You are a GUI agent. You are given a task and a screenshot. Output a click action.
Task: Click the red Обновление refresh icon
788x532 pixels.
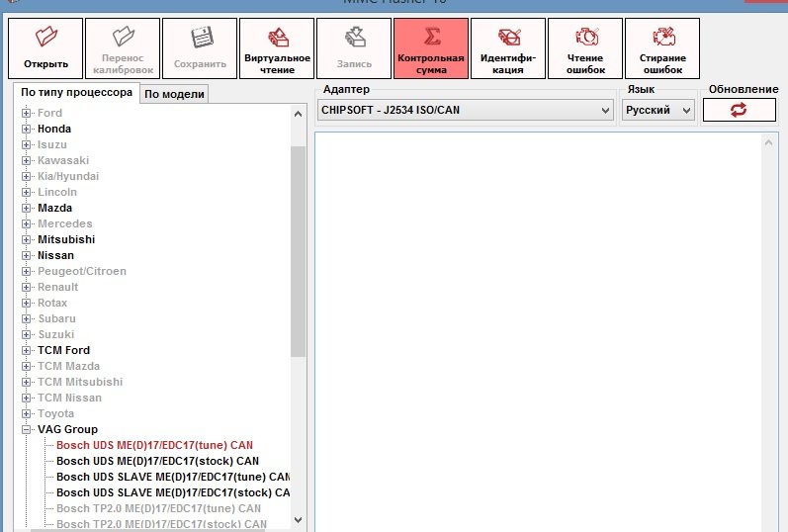pos(739,110)
